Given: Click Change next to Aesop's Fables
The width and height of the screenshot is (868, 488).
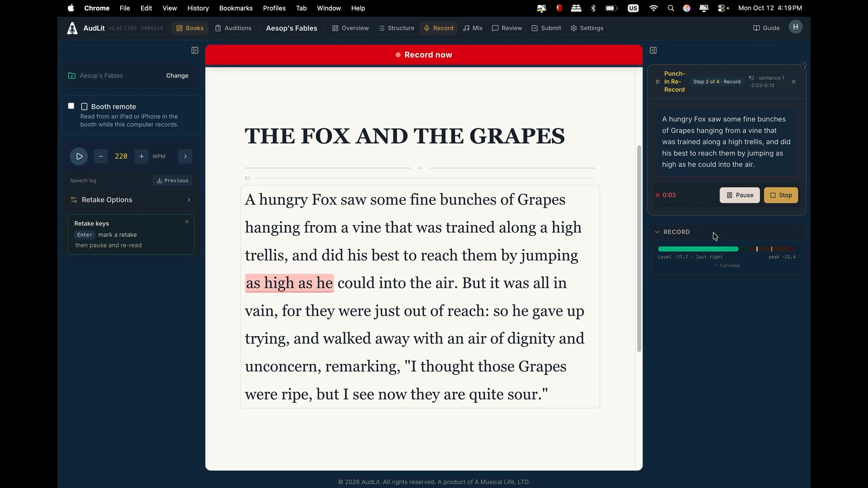Looking at the screenshot, I should coord(177,75).
